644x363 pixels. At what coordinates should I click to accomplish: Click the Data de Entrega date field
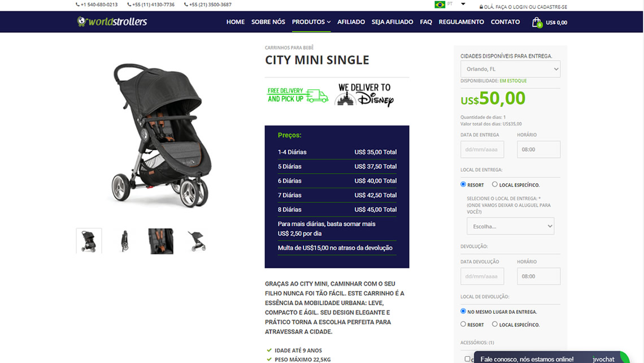482,149
